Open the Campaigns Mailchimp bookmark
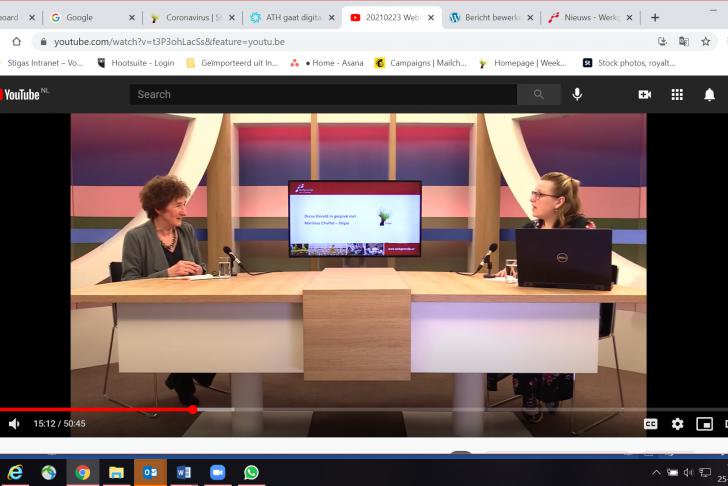Image resolution: width=728 pixels, height=486 pixels. coord(421,63)
